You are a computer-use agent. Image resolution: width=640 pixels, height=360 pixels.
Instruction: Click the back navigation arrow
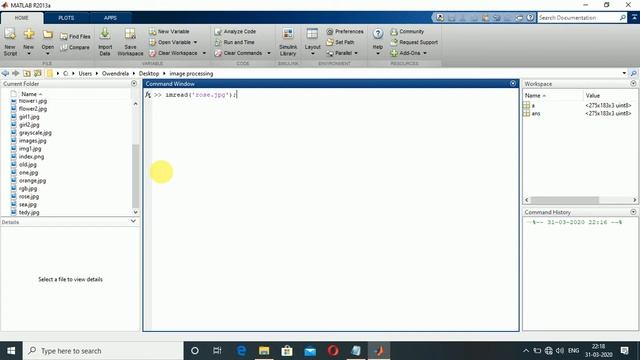point(5,73)
